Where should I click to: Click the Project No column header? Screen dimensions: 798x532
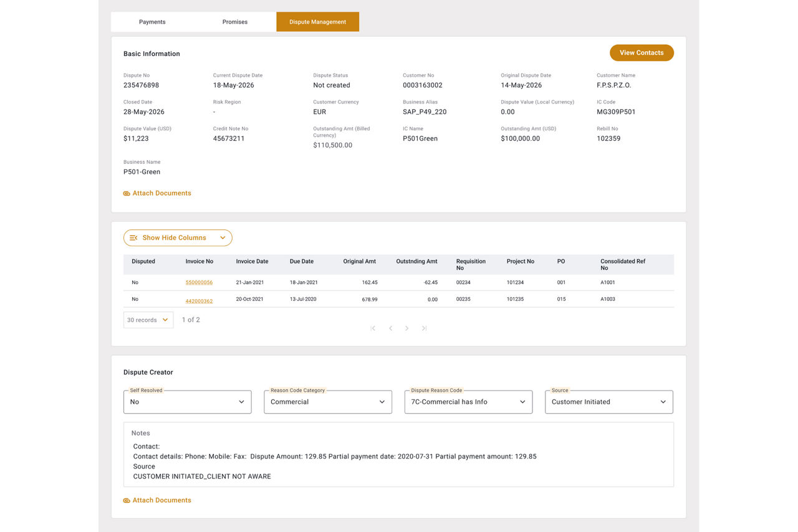(521, 262)
